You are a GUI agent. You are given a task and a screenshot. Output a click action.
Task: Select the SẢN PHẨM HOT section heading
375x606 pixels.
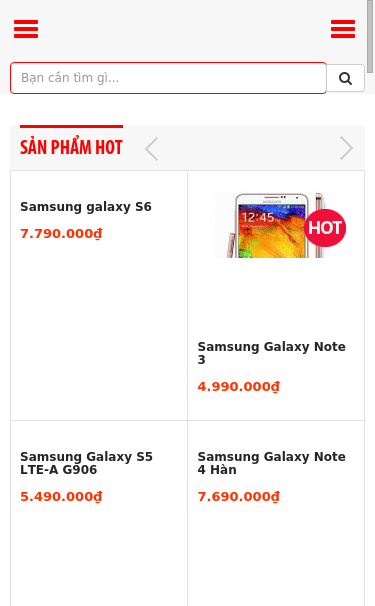[71, 147]
